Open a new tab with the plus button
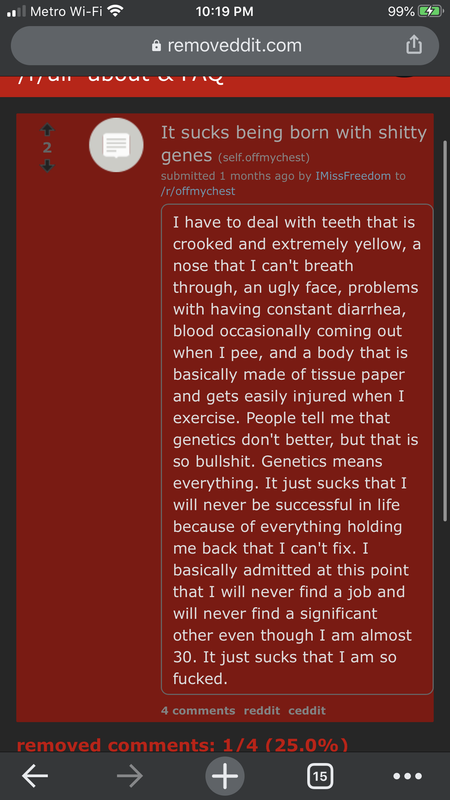This screenshot has width=450, height=800. click(x=225, y=776)
